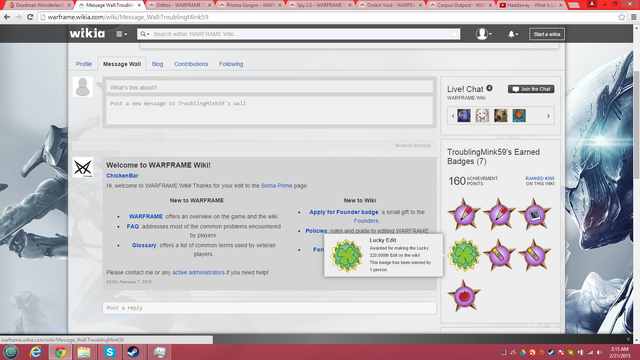Open the user account avatar menu
This screenshot has width=640, height=360.
(x=483, y=34)
